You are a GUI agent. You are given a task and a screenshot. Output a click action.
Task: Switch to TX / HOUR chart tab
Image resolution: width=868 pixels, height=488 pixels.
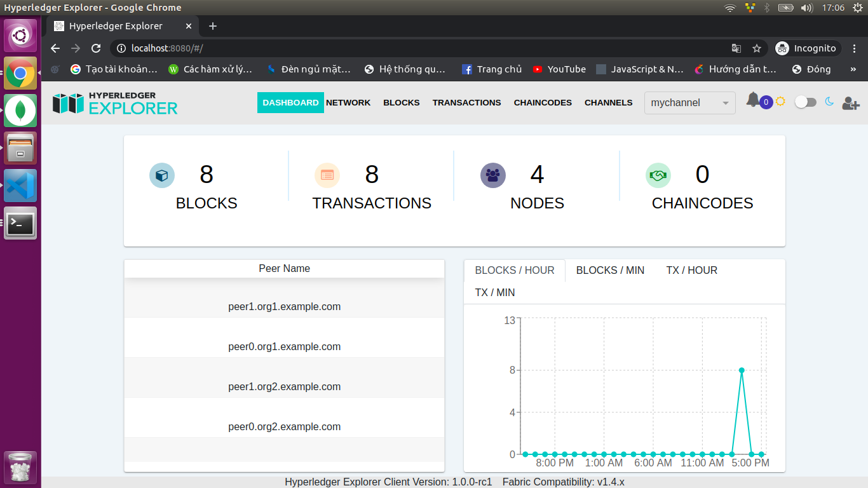pyautogui.click(x=692, y=271)
